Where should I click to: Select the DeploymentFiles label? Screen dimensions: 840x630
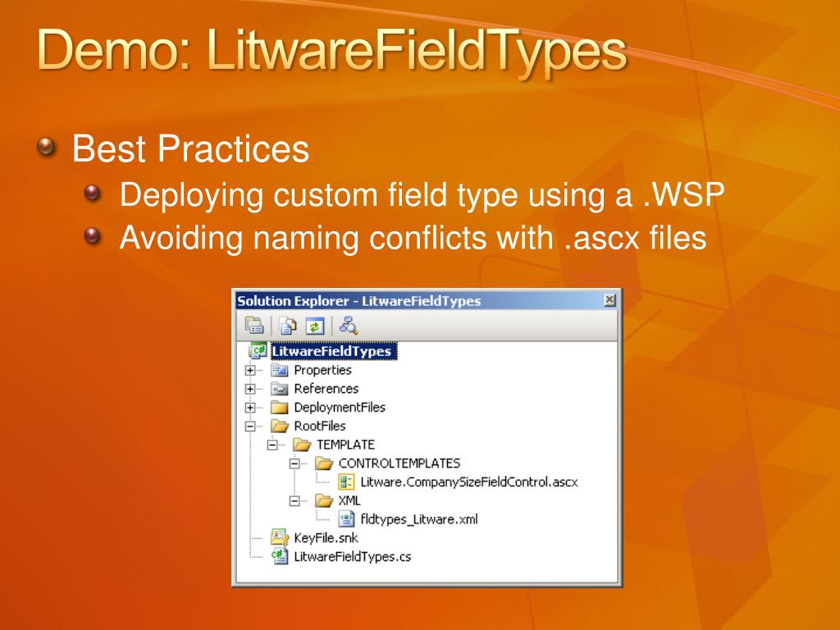pyautogui.click(x=340, y=408)
